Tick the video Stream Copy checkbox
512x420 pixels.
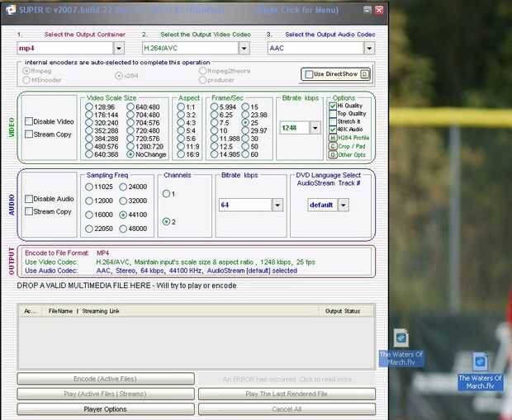pos(29,134)
